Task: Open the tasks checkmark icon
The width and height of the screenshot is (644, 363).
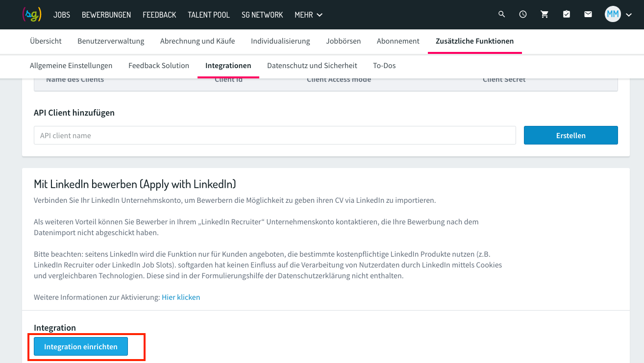Action: click(x=567, y=15)
